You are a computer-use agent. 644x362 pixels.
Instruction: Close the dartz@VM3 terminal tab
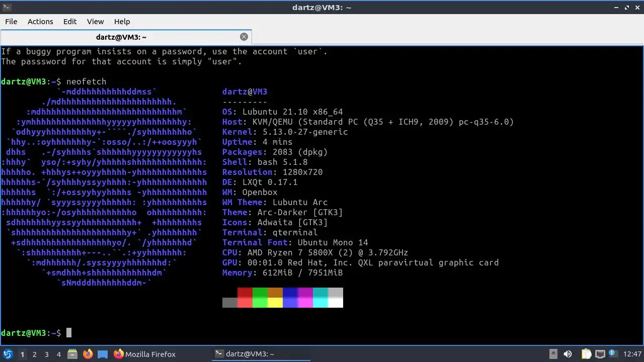pyautogui.click(x=244, y=37)
